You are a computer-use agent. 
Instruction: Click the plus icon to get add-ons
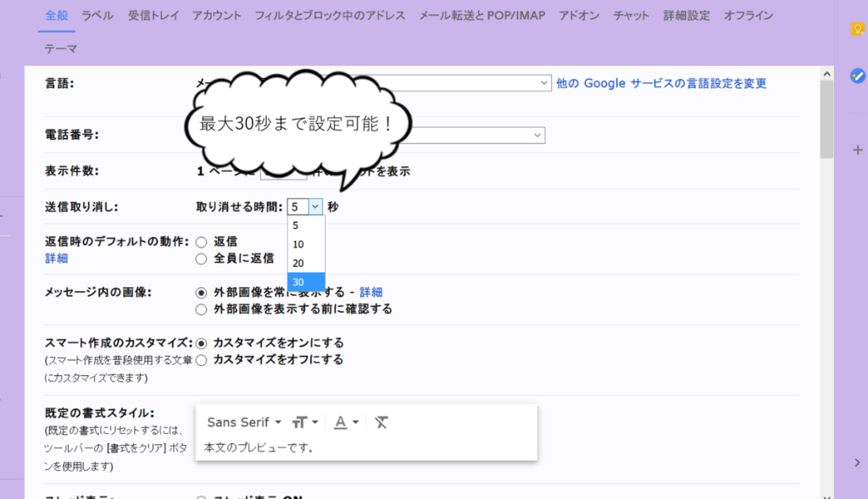pos(858,150)
